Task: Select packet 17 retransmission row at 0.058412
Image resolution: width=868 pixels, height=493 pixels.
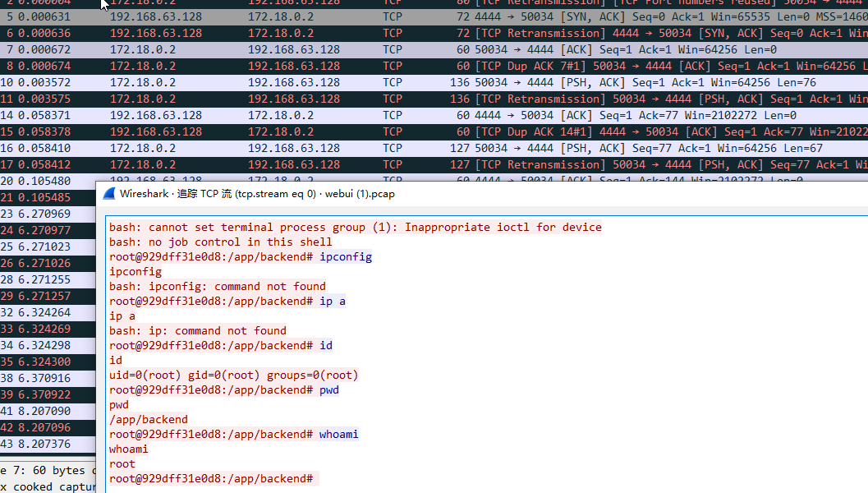Action: click(x=434, y=164)
